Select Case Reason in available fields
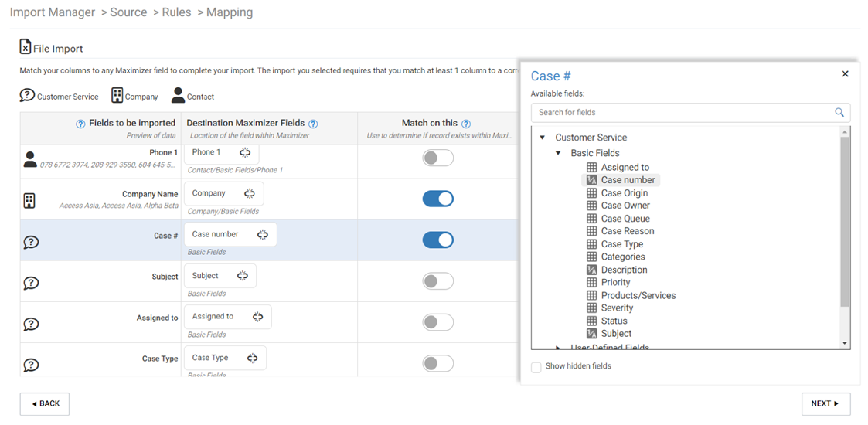This screenshot has height=425, width=868. (628, 231)
